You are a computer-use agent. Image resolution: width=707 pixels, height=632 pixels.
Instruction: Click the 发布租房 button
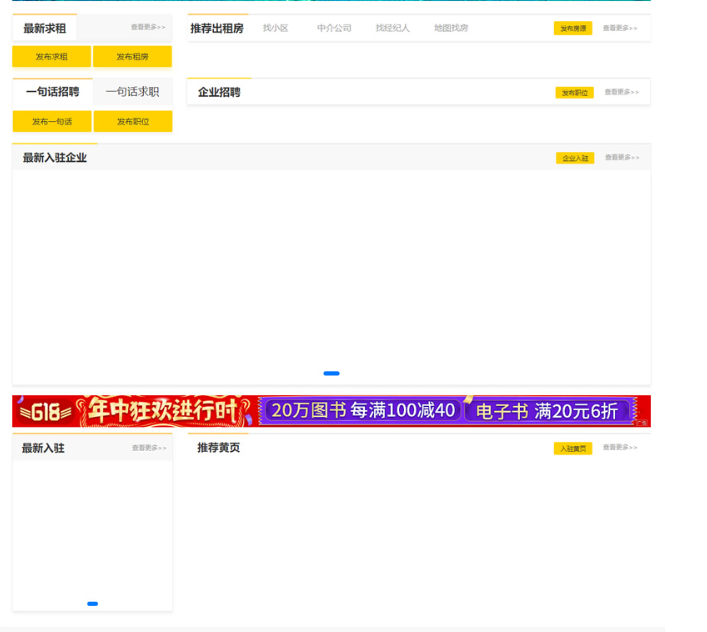click(132, 57)
